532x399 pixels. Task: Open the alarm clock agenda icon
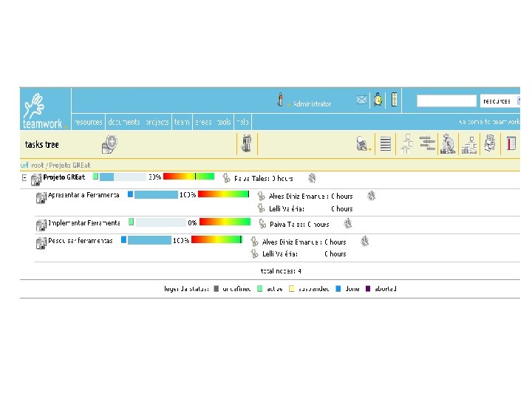coord(378,100)
